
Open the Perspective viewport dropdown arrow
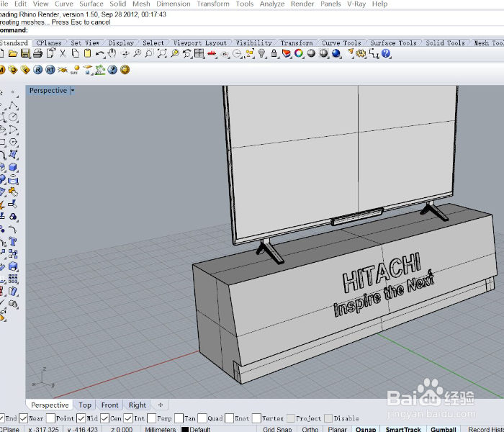pyautogui.click(x=73, y=90)
